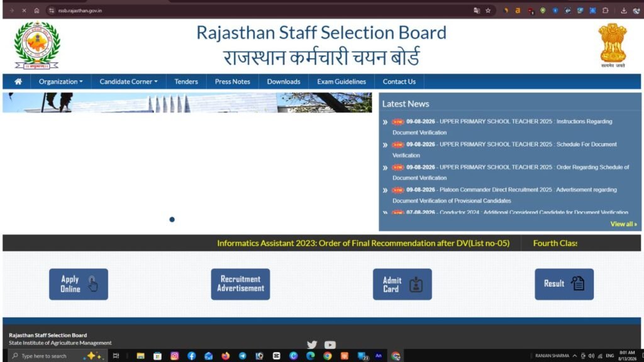Viewport: 644px width, 362px height.
Task: Click the browser home button
Action: click(x=36, y=11)
